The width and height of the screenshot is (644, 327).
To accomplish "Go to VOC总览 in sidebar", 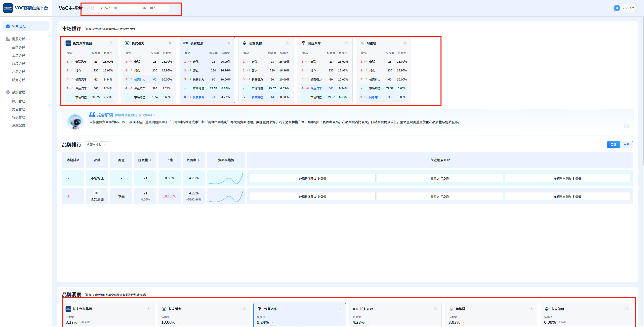I will click(x=19, y=26).
